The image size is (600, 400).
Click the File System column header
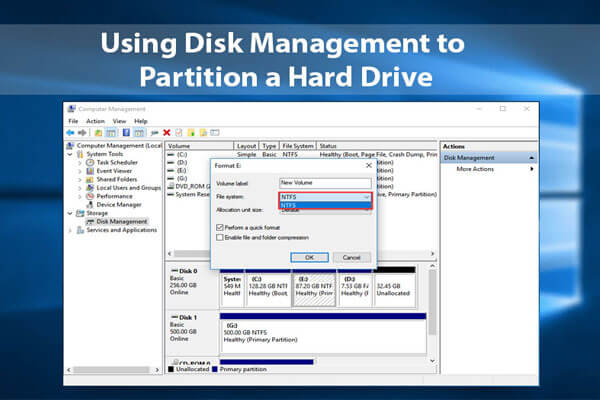pyautogui.click(x=298, y=146)
